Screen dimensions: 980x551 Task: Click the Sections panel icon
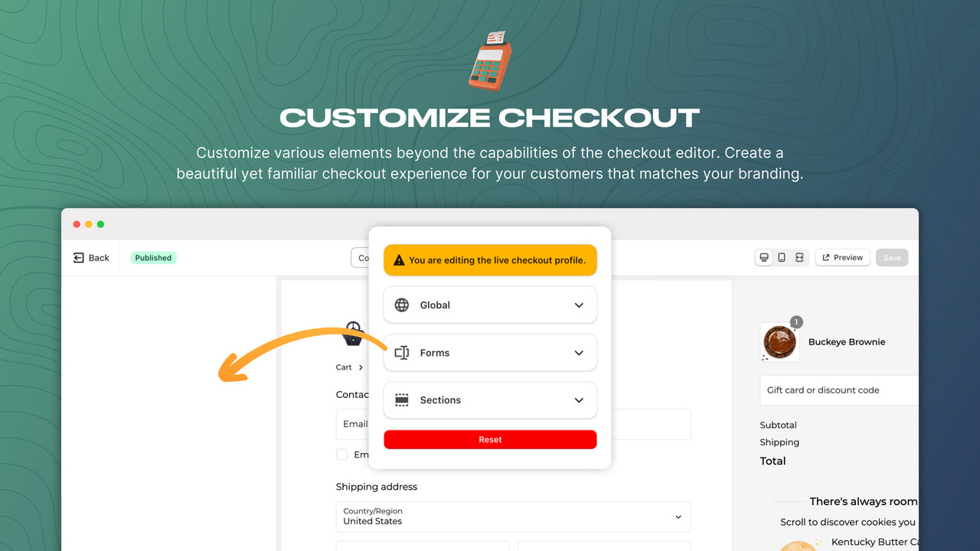pyautogui.click(x=402, y=399)
